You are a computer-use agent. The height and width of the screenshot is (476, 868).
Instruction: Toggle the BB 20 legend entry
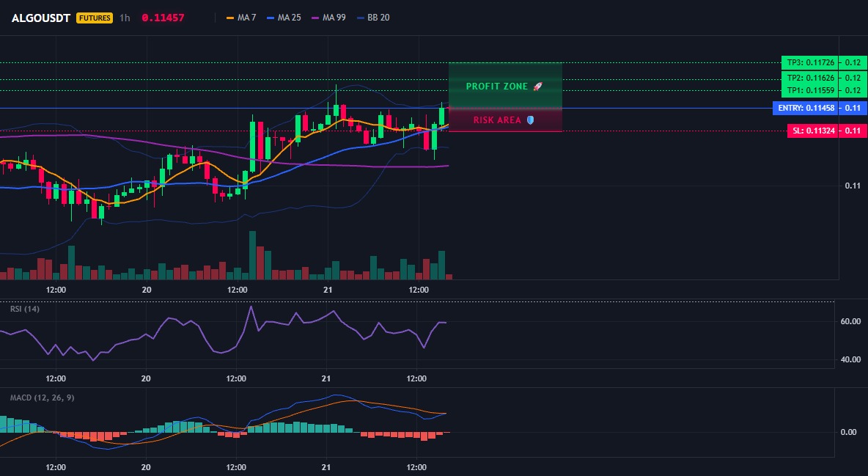373,18
